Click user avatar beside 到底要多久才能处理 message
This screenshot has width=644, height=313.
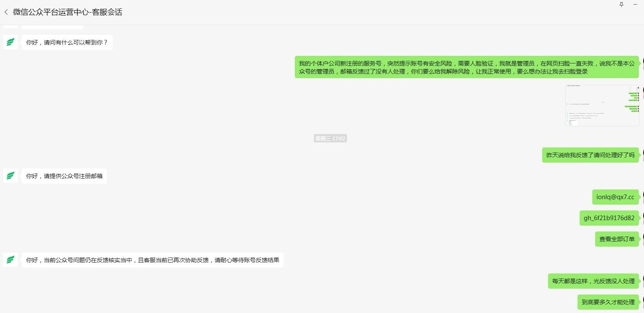[x=642, y=302]
